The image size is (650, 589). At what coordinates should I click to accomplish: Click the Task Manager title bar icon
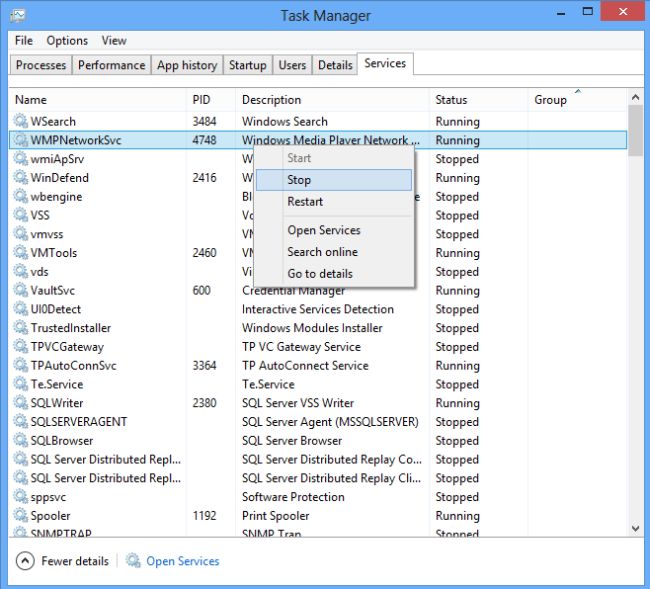click(x=17, y=15)
